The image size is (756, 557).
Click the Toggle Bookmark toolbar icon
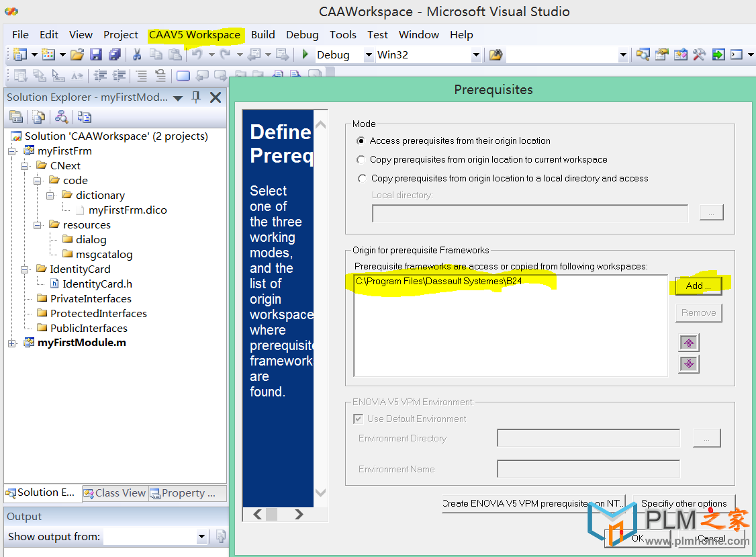point(183,75)
